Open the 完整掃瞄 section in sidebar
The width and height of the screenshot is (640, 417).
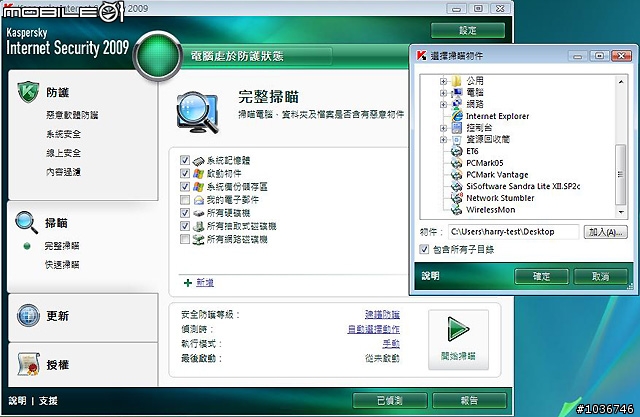click(x=62, y=246)
